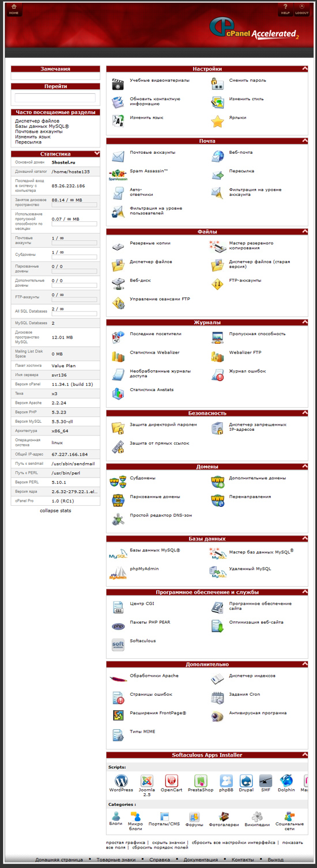Click the collapse stats link
The height and width of the screenshot is (868, 317).
coord(55,511)
